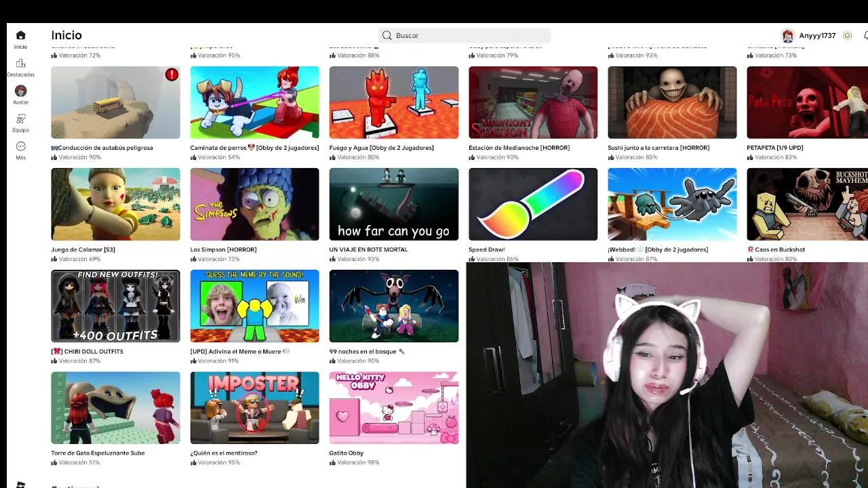Open the Más three-dots sidebar icon
The height and width of the screenshot is (488, 868).
tap(20, 146)
